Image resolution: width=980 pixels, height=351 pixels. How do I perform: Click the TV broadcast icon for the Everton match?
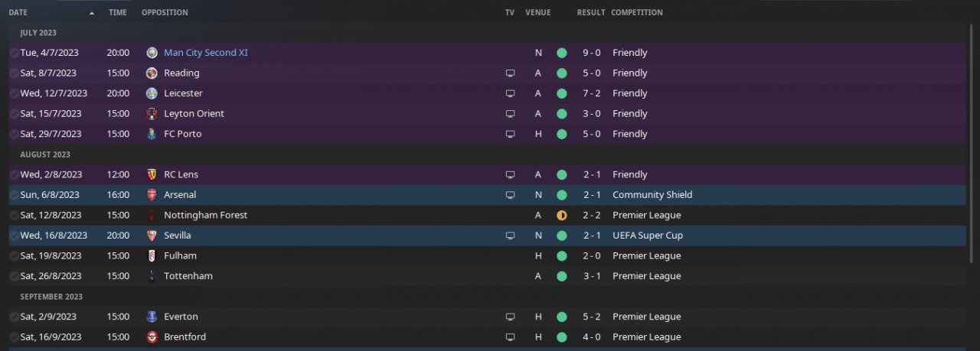(x=510, y=317)
